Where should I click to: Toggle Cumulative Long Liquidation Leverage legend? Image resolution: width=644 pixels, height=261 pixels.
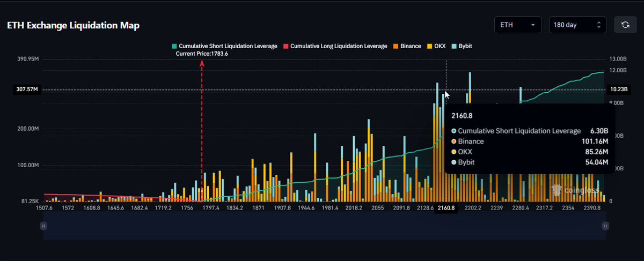335,46
